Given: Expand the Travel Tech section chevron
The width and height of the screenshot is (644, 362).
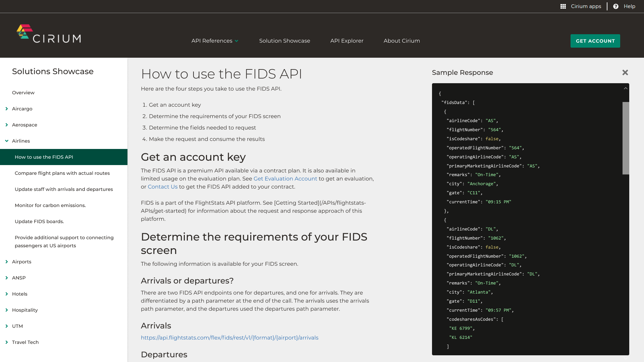Looking at the screenshot, I should (7, 342).
